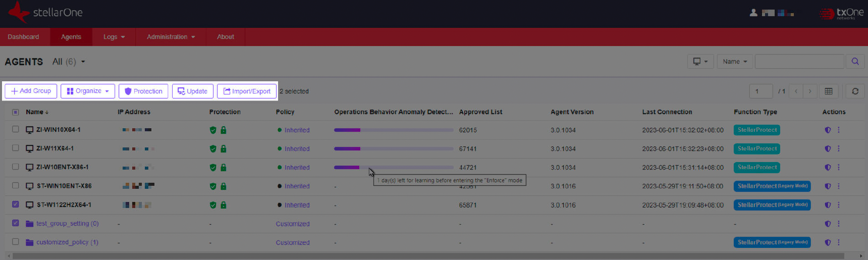This screenshot has width=868, height=260.
Task: Click the refresh agents list icon
Action: click(855, 91)
